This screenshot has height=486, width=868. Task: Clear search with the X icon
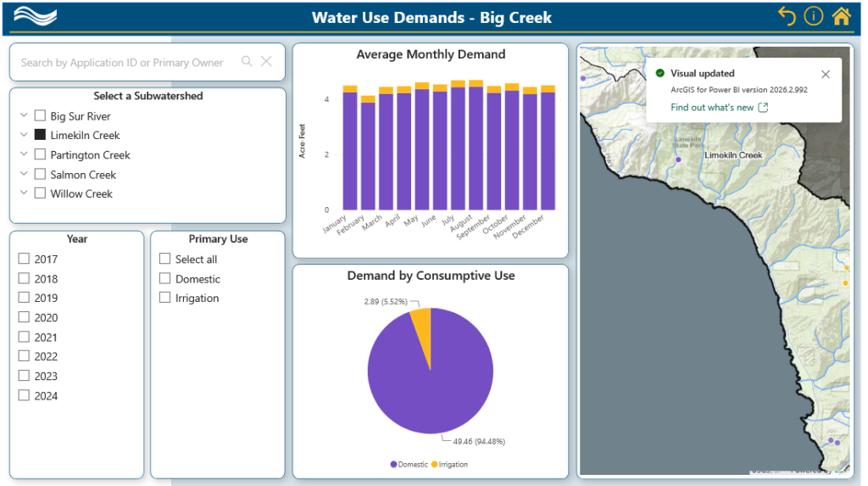tap(266, 62)
